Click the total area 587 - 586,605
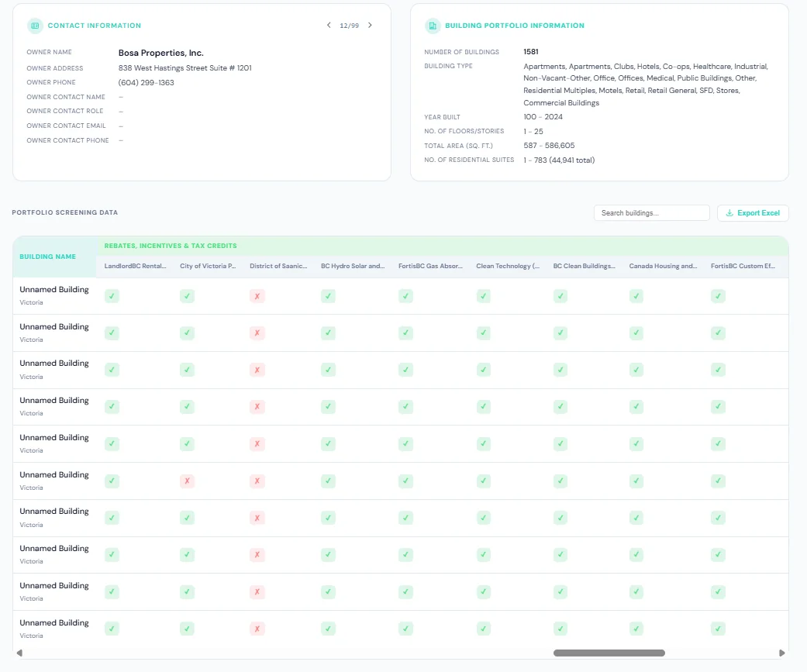 click(x=549, y=146)
